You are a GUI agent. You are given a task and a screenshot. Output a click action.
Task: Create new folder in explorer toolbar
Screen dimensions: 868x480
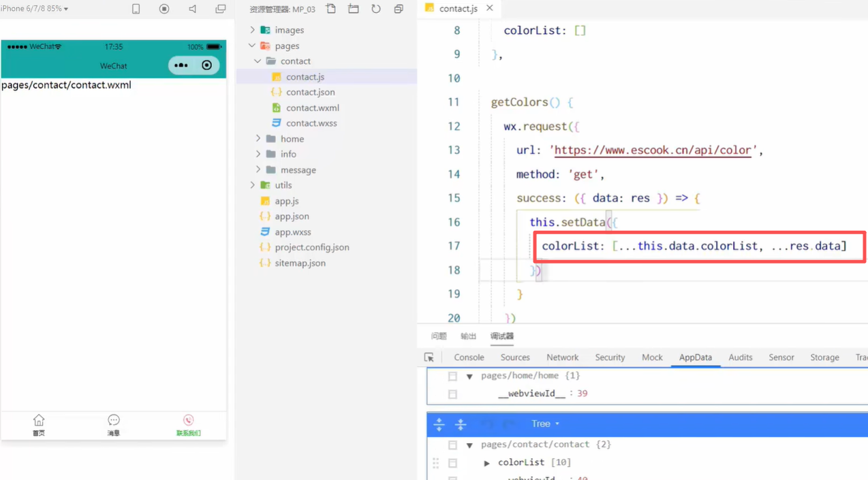(354, 9)
